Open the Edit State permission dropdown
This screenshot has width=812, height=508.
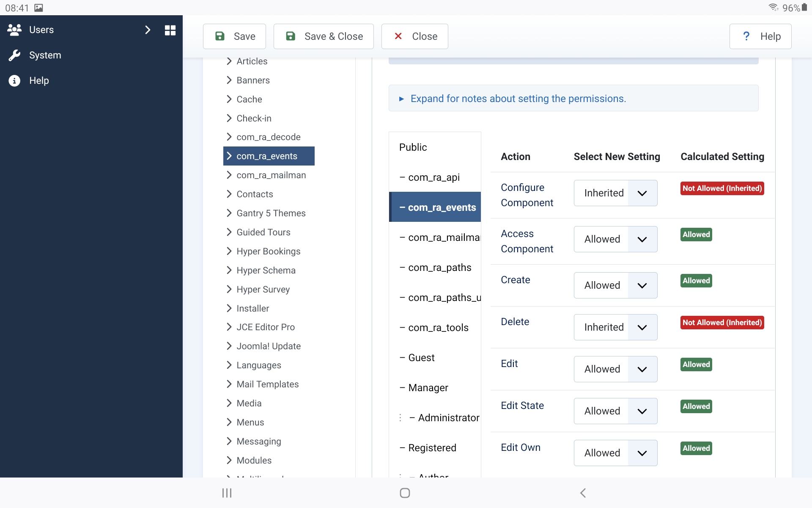(615, 411)
